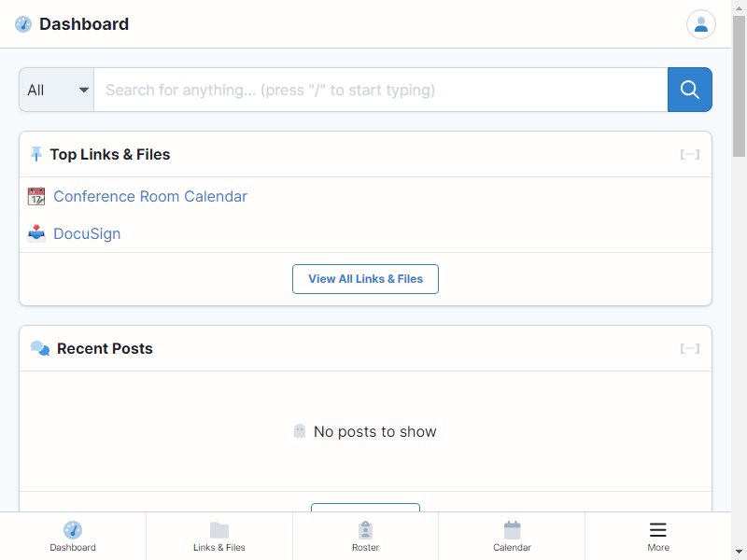
Task: Open the Calendar tab in bottom bar
Action: point(512,536)
